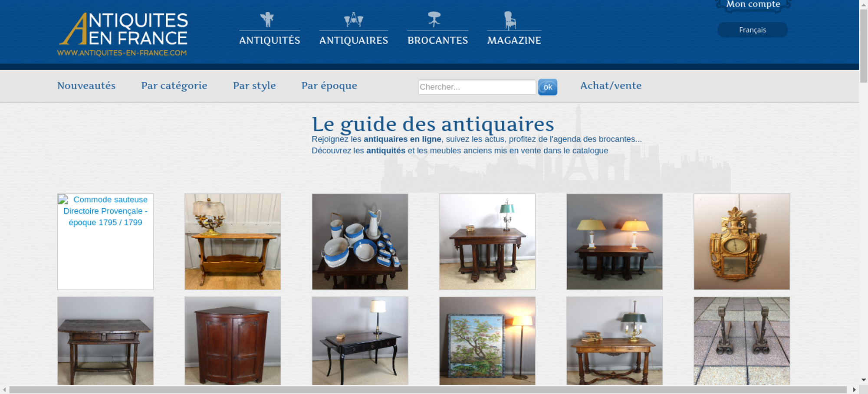Open the Français language selector

[753, 30]
